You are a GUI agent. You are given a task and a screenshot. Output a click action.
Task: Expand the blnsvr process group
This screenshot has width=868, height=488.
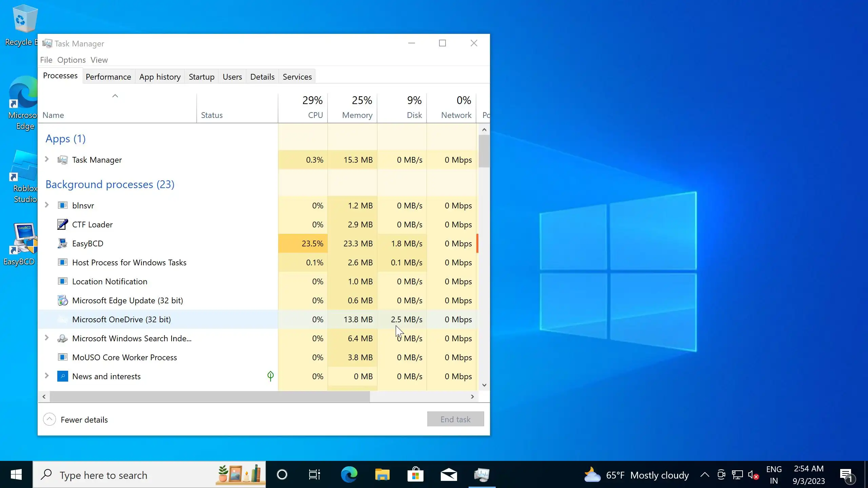(47, 205)
